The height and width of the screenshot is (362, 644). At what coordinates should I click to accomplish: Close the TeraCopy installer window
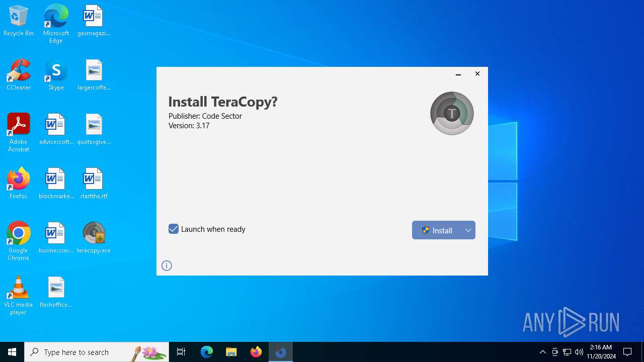[x=477, y=74]
